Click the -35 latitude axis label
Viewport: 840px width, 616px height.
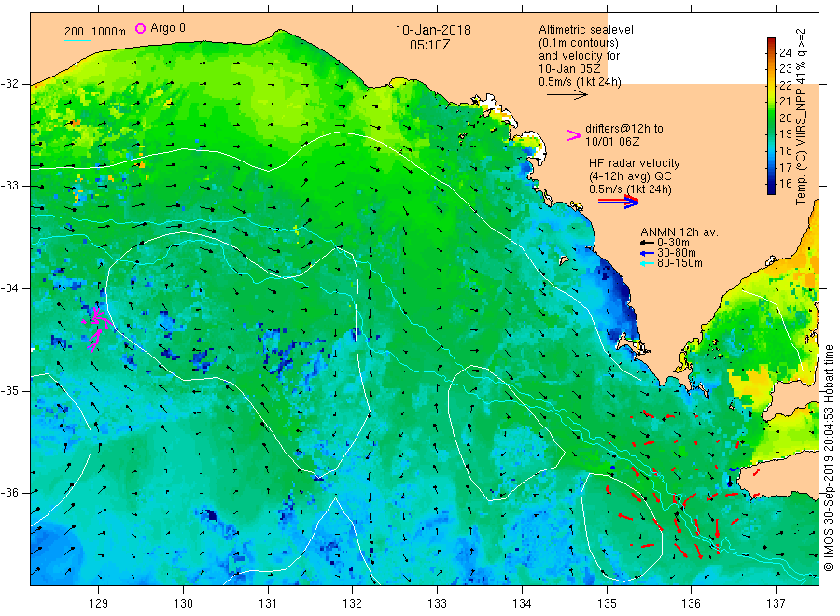[9, 390]
